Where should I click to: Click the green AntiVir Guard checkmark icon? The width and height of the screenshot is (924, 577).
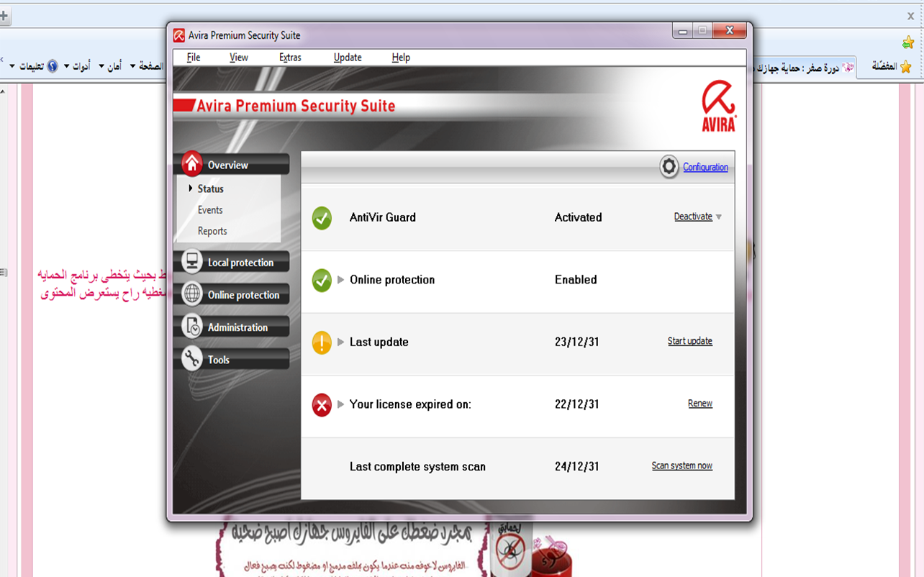[x=322, y=218]
